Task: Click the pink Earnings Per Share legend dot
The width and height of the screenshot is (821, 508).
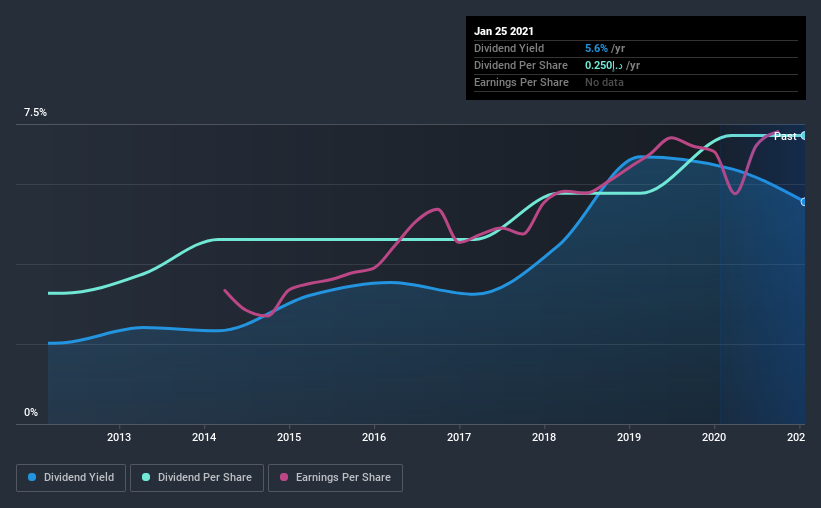Action: (284, 477)
